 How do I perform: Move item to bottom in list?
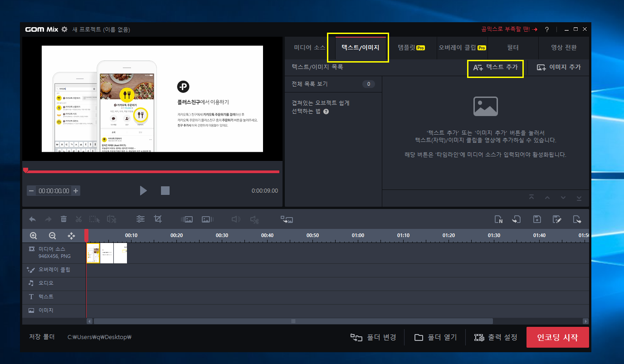coord(579,198)
